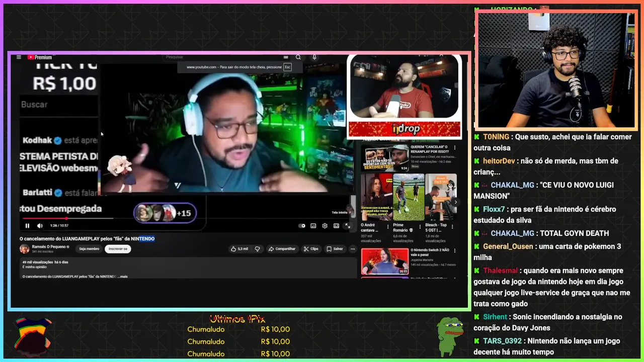Click chat username Thalesmal
The image size is (644, 362).
(x=500, y=270)
